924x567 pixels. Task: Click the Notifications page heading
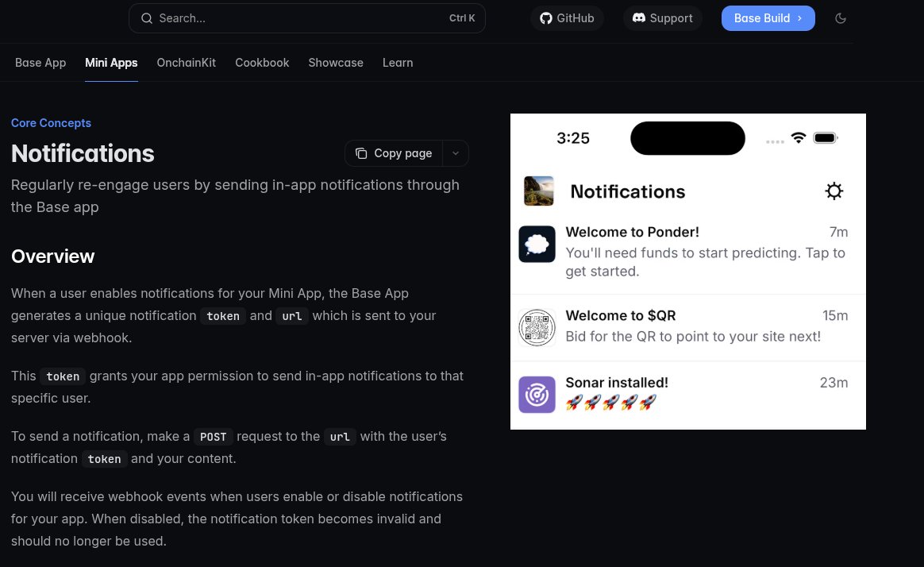click(83, 153)
